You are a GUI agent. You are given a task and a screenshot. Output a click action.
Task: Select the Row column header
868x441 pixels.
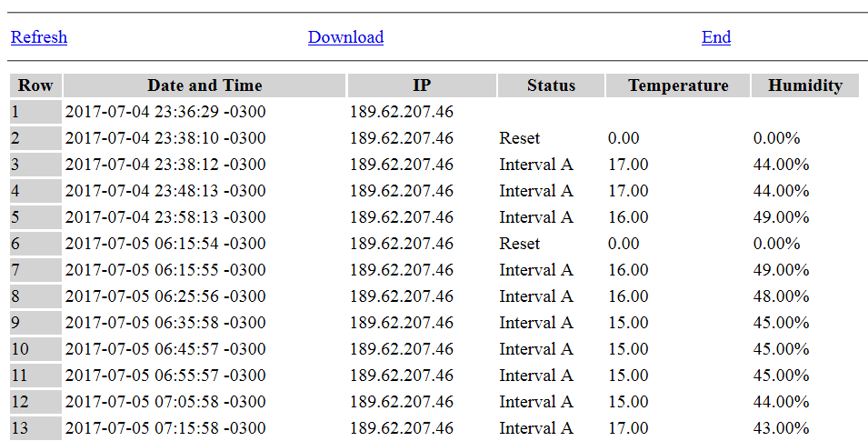tap(35, 85)
